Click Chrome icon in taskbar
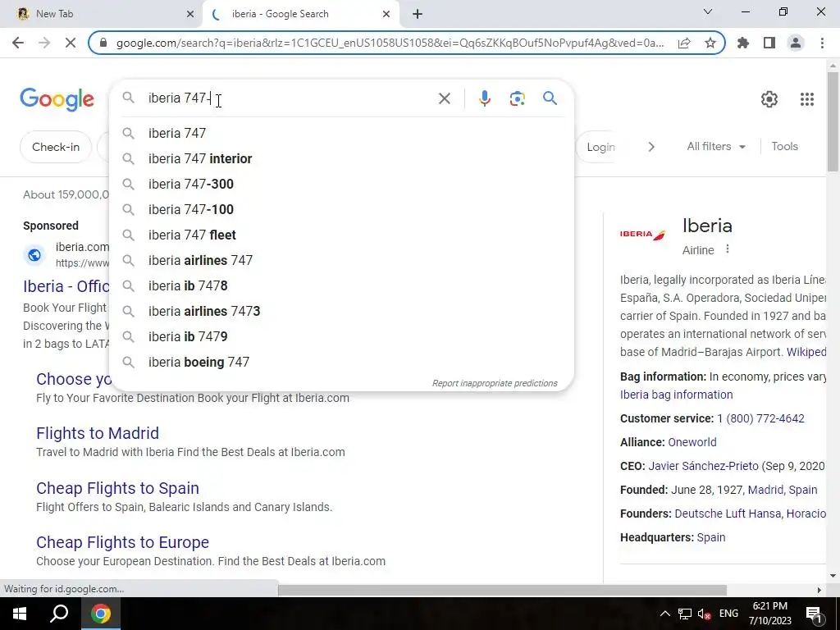 tap(101, 614)
